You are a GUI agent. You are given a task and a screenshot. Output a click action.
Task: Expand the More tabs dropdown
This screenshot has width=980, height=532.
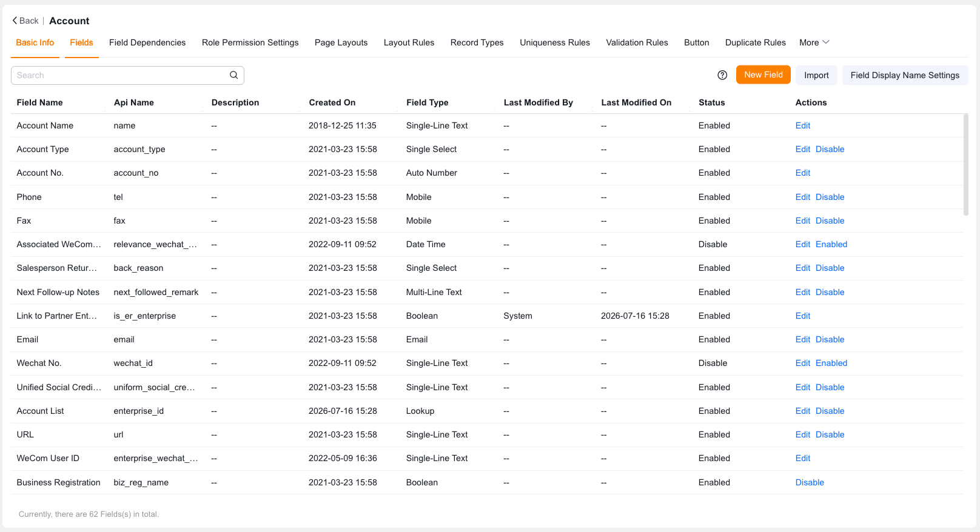coord(814,42)
